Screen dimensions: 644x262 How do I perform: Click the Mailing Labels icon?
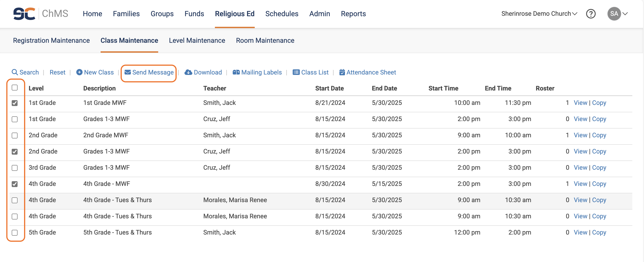click(x=236, y=72)
